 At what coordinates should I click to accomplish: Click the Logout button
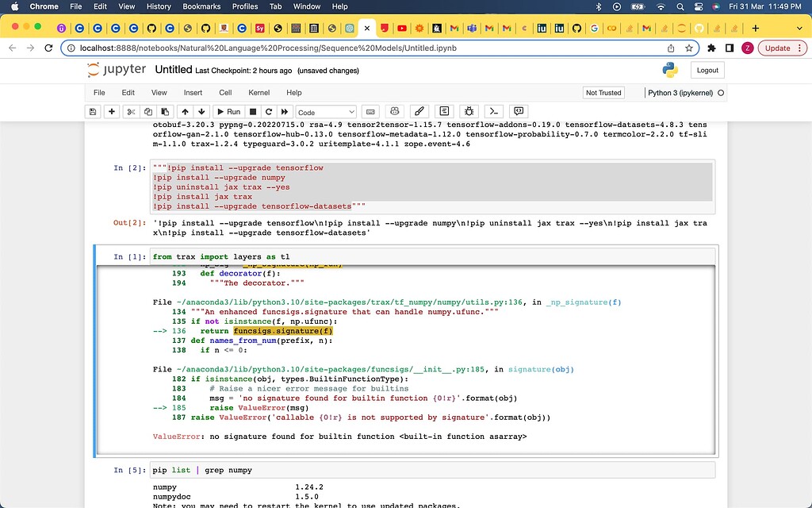(x=707, y=70)
